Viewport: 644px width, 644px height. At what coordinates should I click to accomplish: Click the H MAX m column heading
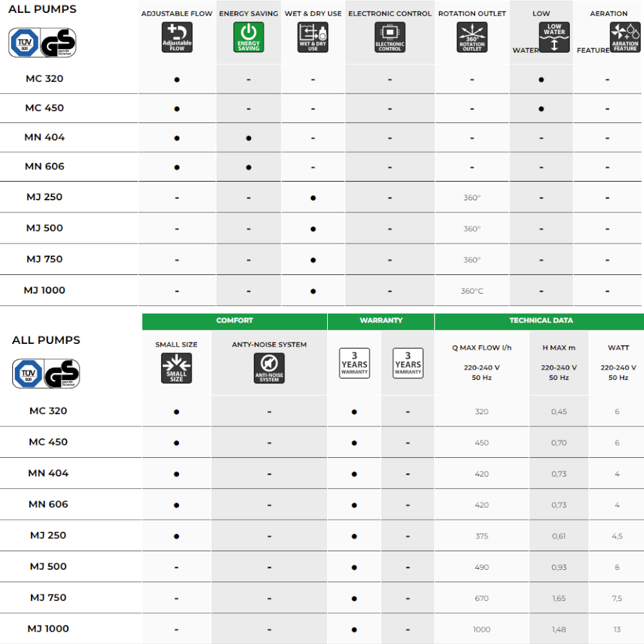[558, 348]
